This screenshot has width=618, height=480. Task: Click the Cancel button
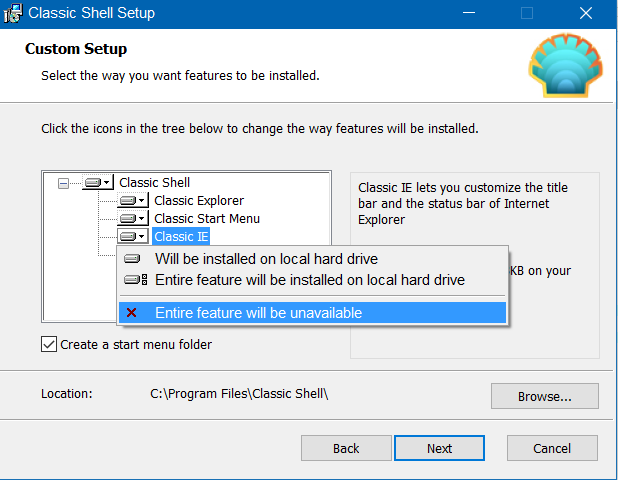click(x=552, y=448)
